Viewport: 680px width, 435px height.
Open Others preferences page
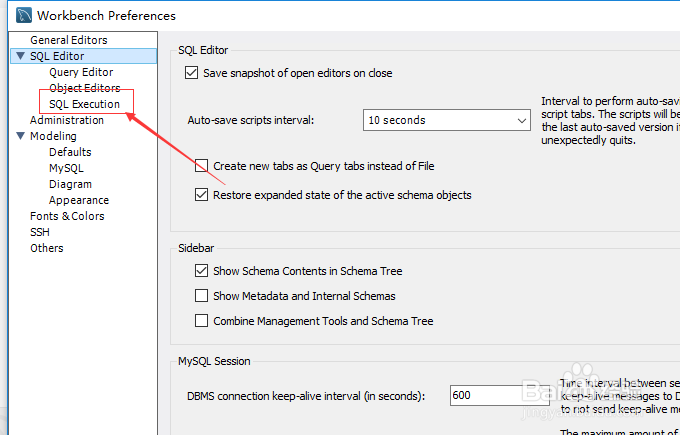click(x=47, y=248)
